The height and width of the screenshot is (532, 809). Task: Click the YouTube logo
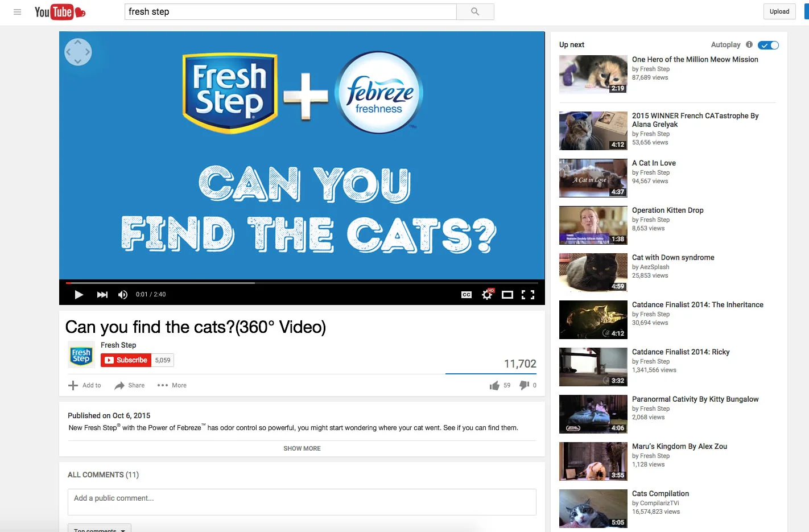coord(60,12)
